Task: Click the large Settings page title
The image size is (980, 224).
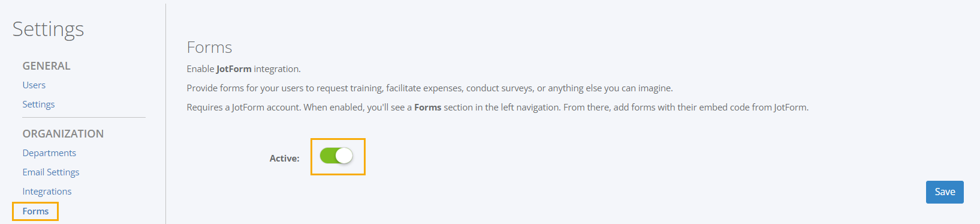Action: click(48, 29)
